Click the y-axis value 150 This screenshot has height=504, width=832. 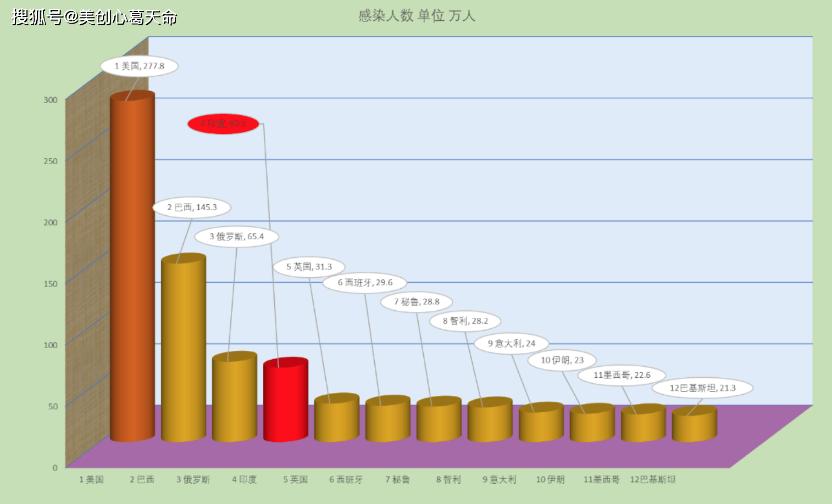51,284
